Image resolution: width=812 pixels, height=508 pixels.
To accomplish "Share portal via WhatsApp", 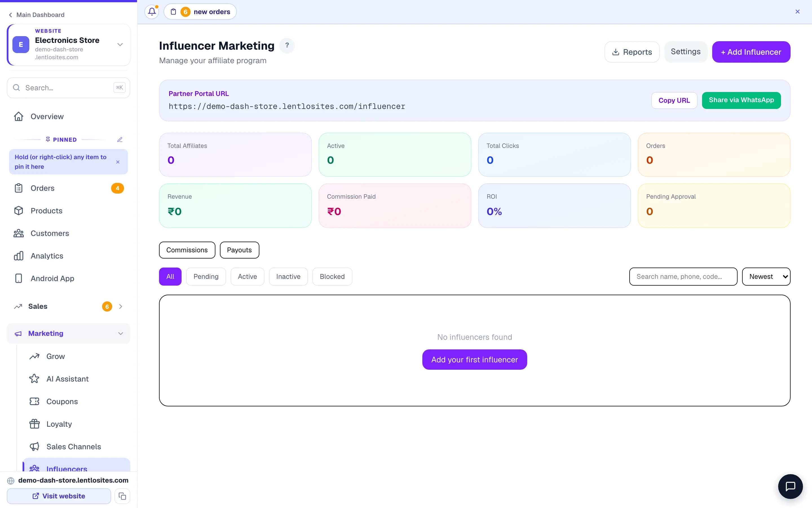I will [741, 100].
